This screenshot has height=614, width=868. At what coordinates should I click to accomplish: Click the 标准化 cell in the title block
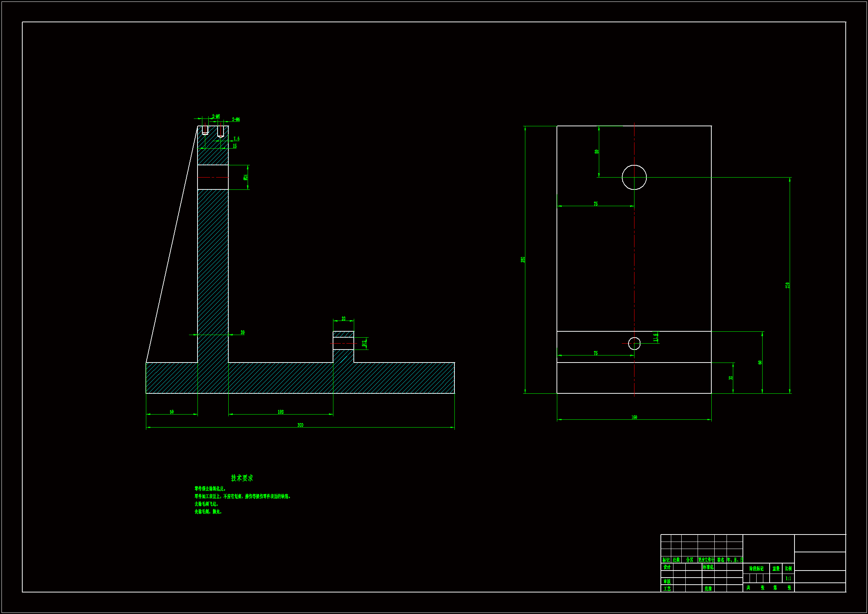(x=708, y=567)
